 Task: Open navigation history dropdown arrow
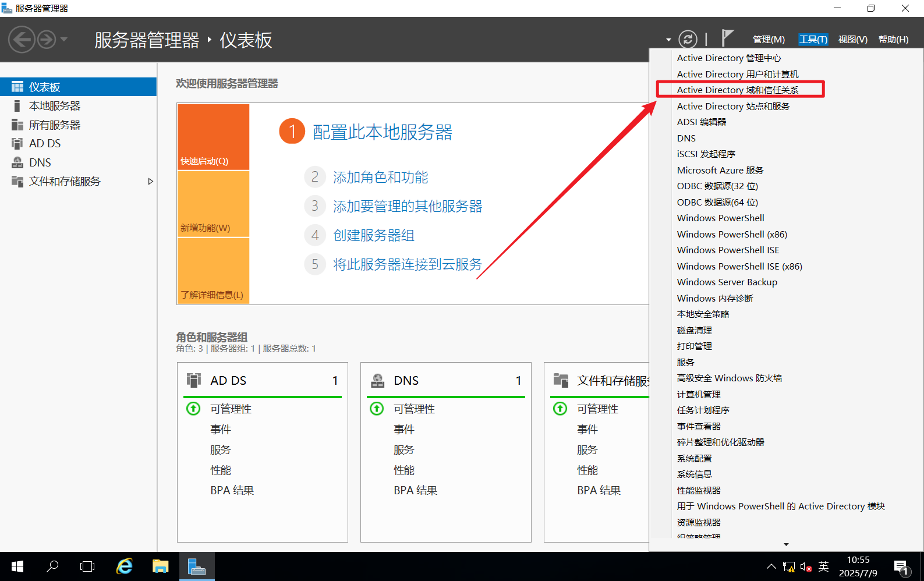[x=64, y=40]
